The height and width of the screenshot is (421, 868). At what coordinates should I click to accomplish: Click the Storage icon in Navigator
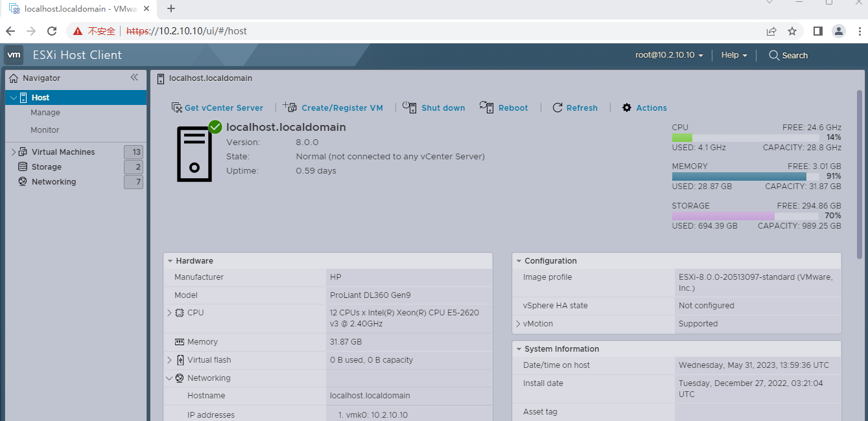tap(23, 167)
